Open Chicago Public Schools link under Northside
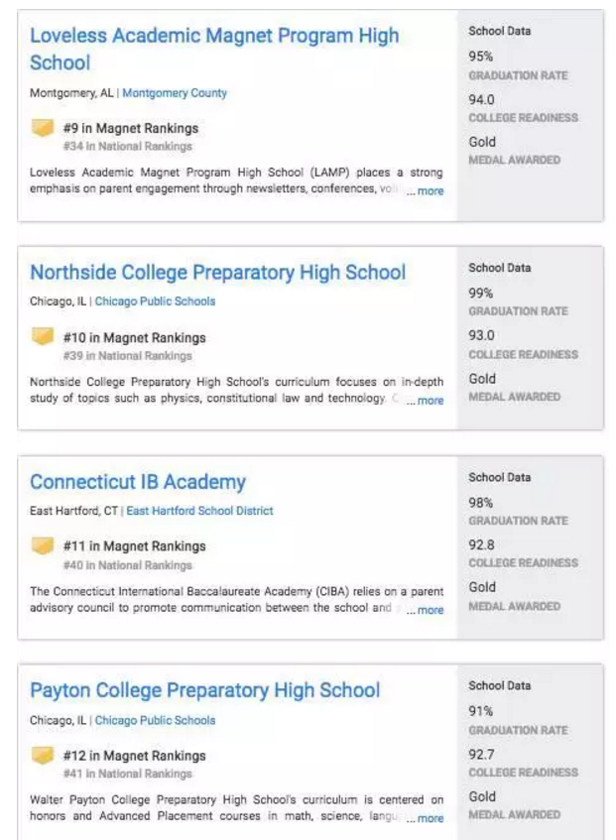This screenshot has width=616, height=840. (155, 301)
